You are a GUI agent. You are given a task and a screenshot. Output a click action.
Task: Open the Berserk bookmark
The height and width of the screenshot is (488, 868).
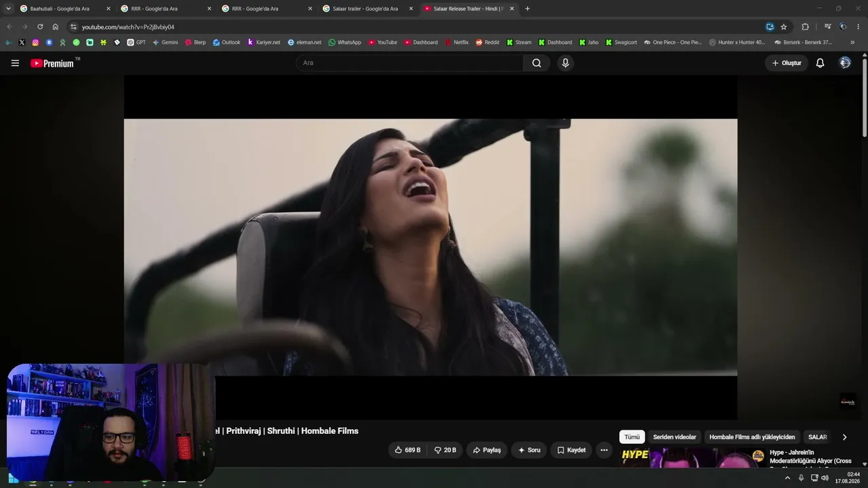point(803,42)
